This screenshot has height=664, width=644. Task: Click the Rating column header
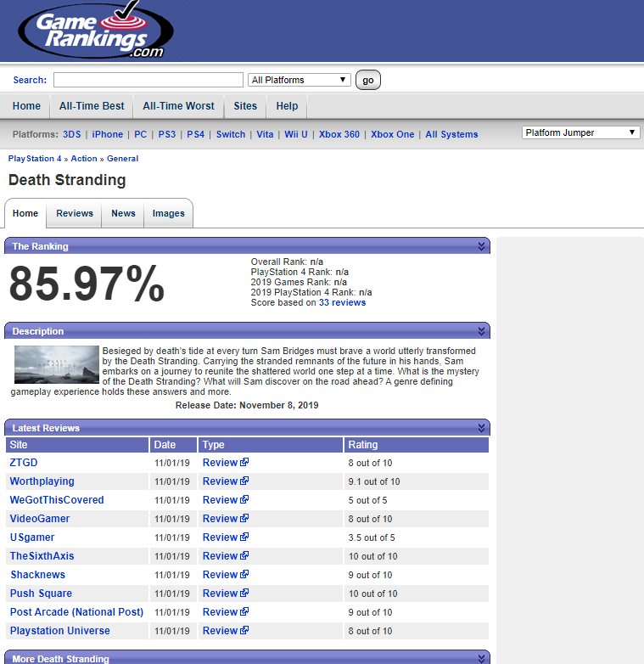417,445
